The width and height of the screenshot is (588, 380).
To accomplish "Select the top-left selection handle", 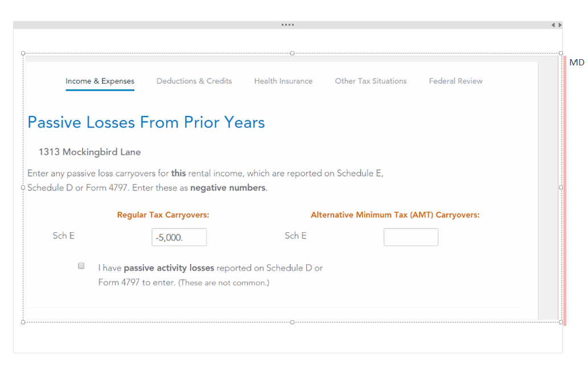I will pos(23,53).
